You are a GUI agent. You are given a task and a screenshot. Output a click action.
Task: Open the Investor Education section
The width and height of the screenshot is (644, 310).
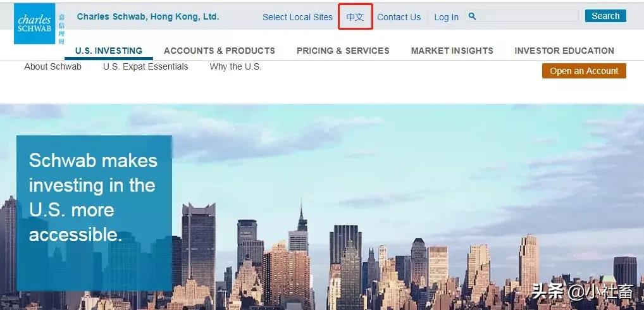[564, 51]
